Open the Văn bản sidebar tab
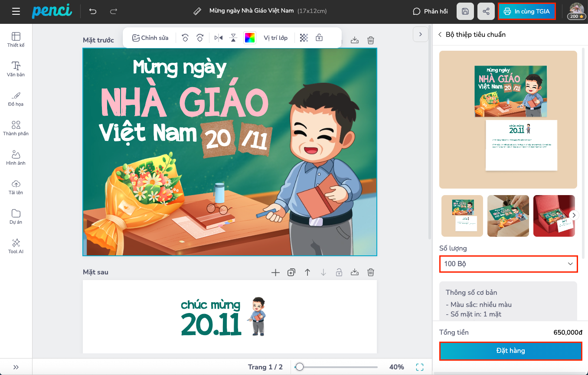 [16, 69]
